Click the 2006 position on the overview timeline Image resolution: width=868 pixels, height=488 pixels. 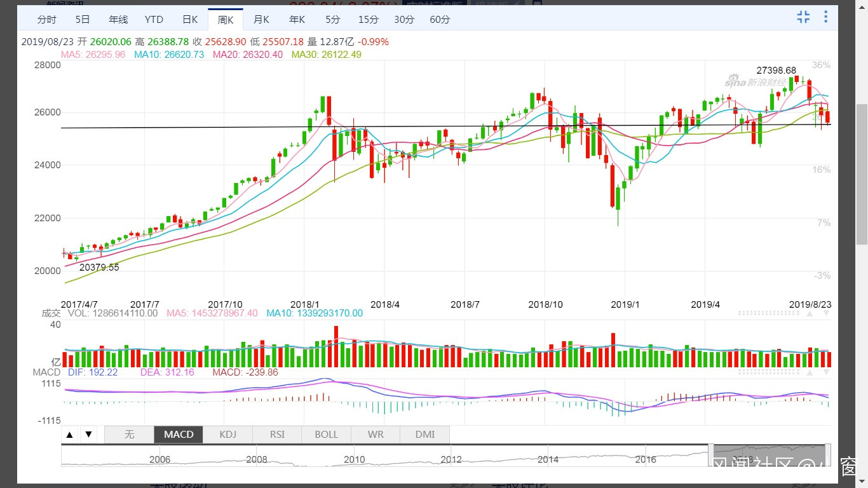pyautogui.click(x=159, y=459)
